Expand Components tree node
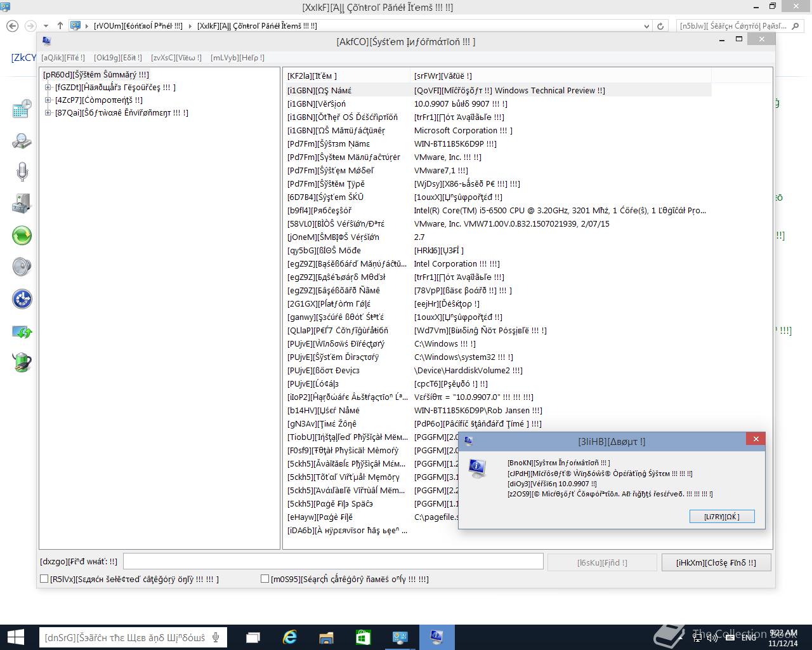This screenshot has width=812, height=650. pos(48,100)
